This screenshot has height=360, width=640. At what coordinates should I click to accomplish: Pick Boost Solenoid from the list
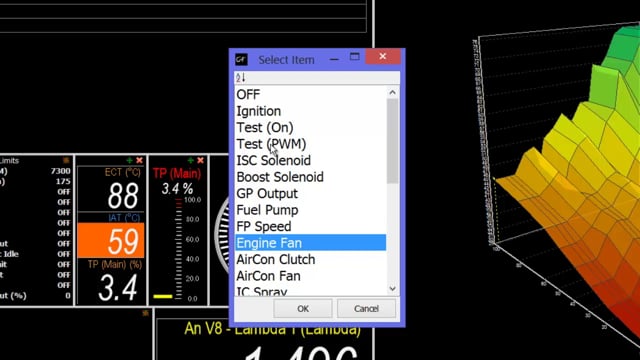click(x=311, y=177)
